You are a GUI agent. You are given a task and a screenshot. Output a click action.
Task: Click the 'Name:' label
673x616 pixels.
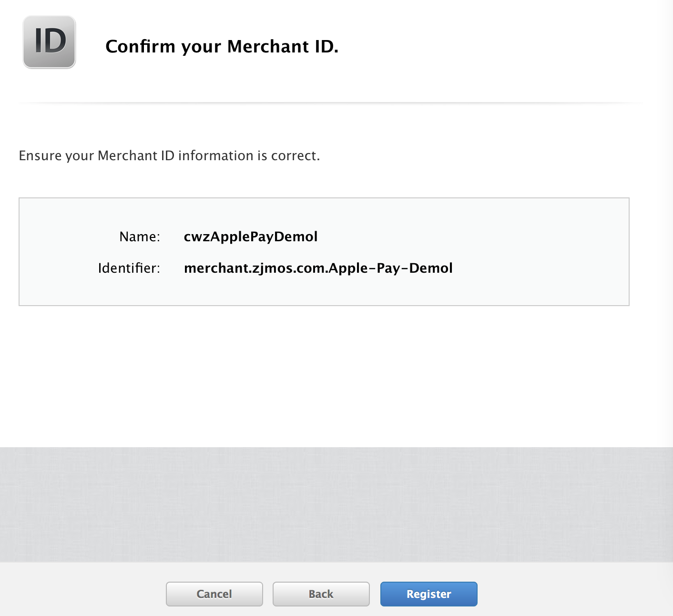click(x=140, y=236)
